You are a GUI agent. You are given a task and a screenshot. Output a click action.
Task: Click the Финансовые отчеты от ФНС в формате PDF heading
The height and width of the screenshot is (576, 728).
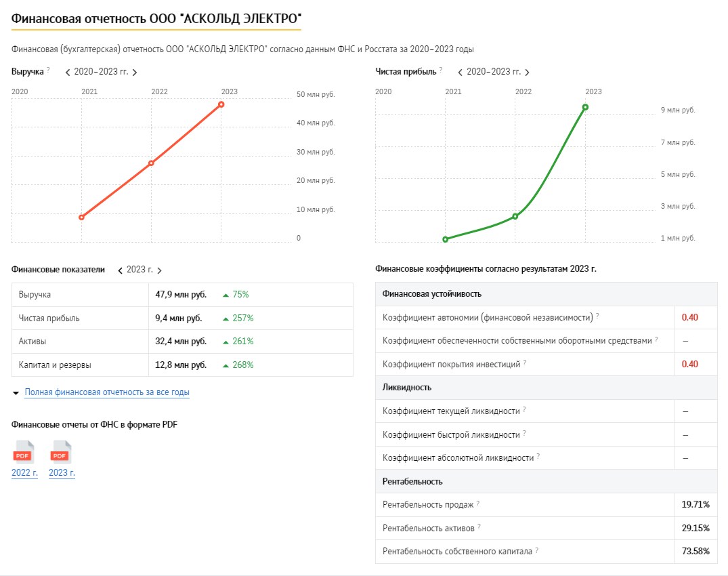tap(94, 425)
